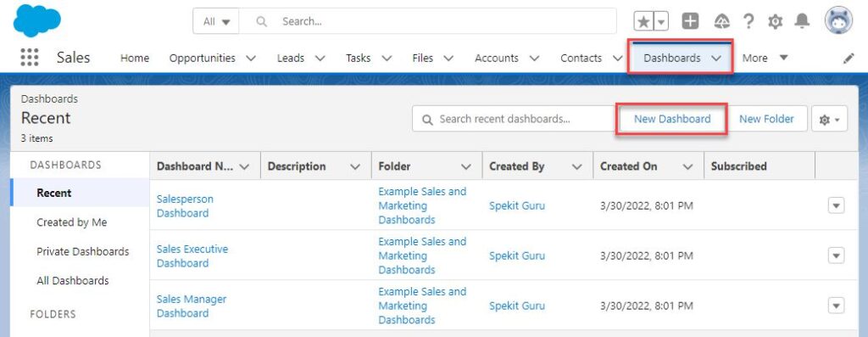
Task: Click the pencil icon to edit navigation
Action: (x=849, y=59)
